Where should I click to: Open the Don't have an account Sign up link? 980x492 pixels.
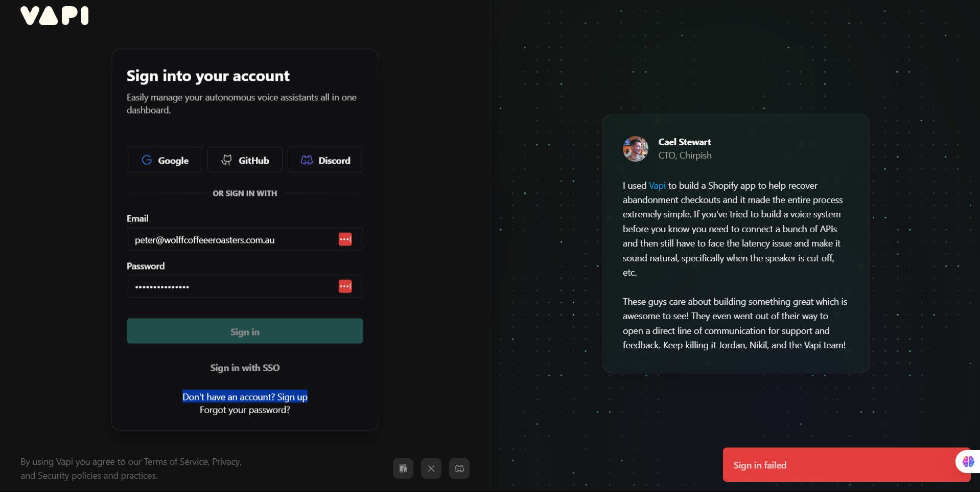pos(245,397)
